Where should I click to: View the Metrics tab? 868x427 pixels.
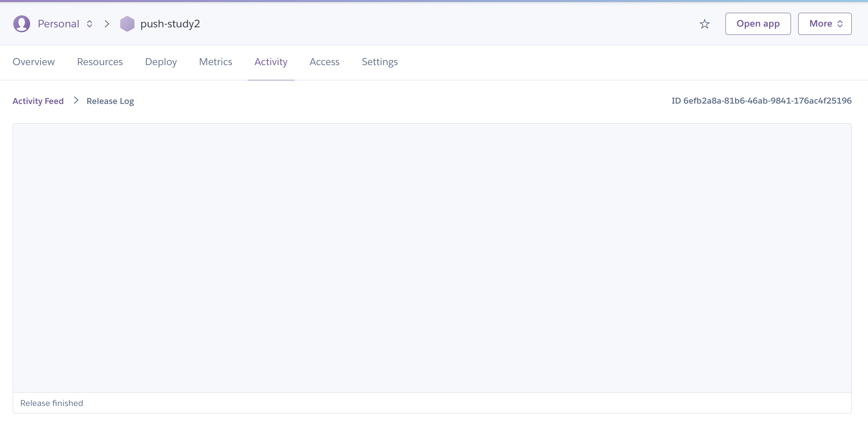(215, 62)
